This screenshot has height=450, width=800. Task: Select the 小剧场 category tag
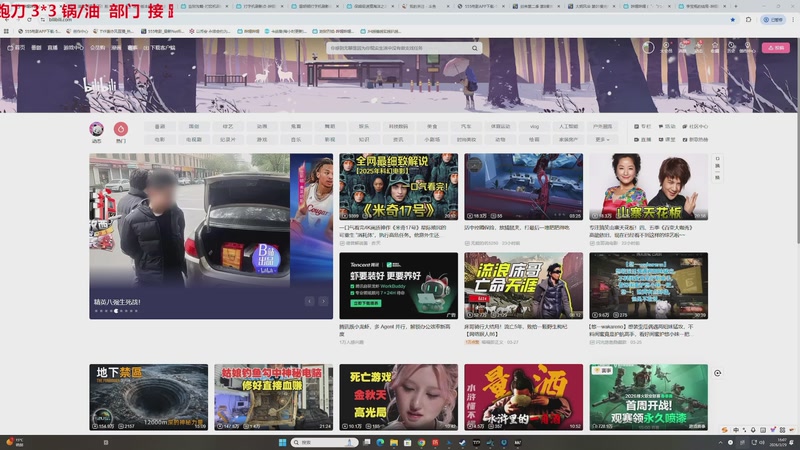point(432,139)
